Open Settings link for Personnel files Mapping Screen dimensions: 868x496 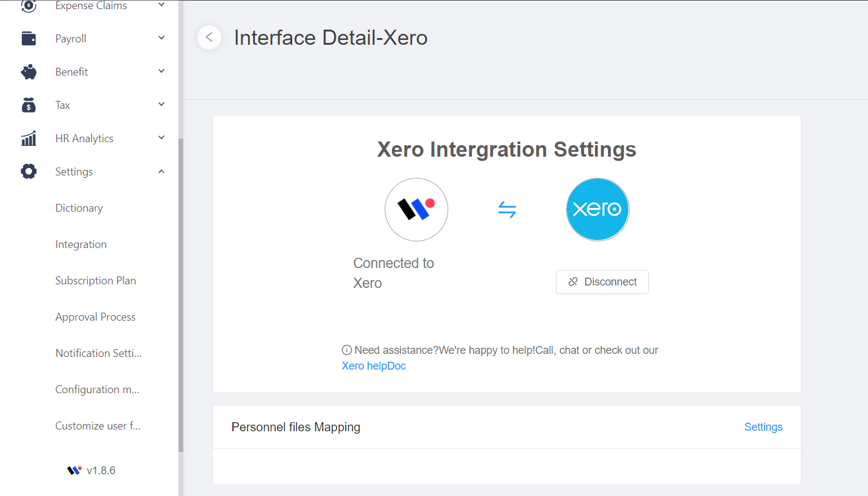[x=763, y=427]
